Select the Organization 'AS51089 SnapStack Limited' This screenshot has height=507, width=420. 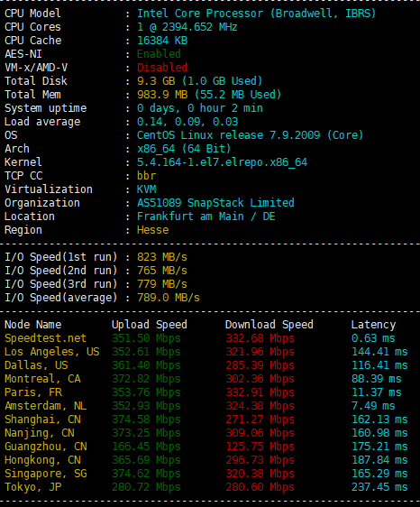click(215, 203)
